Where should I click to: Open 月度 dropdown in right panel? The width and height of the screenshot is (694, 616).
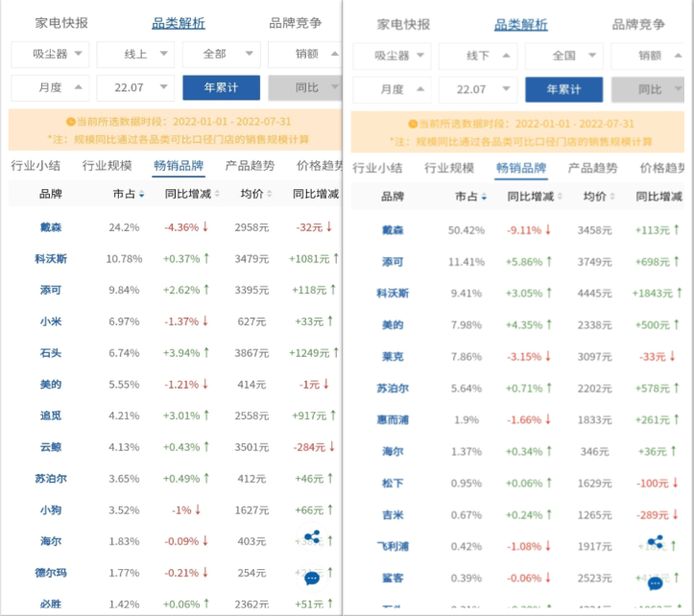393,89
